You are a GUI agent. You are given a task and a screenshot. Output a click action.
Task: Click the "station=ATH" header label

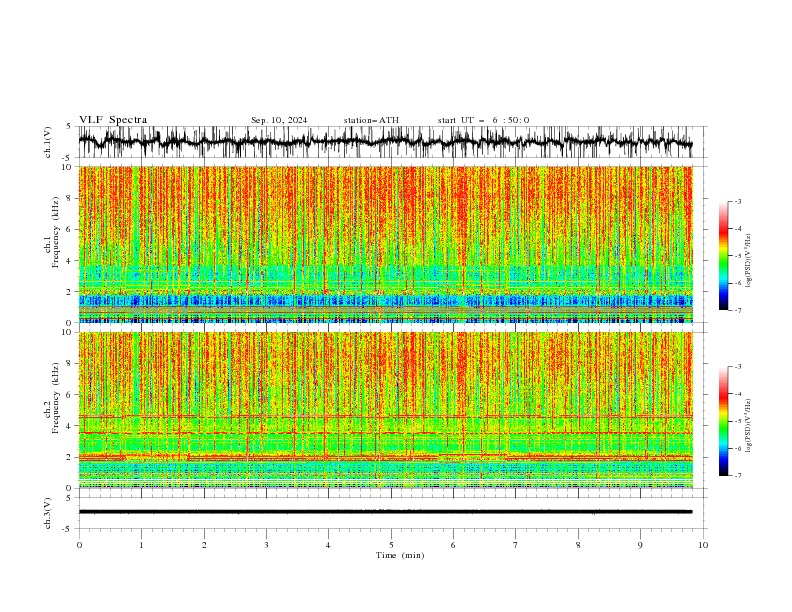click(x=371, y=120)
